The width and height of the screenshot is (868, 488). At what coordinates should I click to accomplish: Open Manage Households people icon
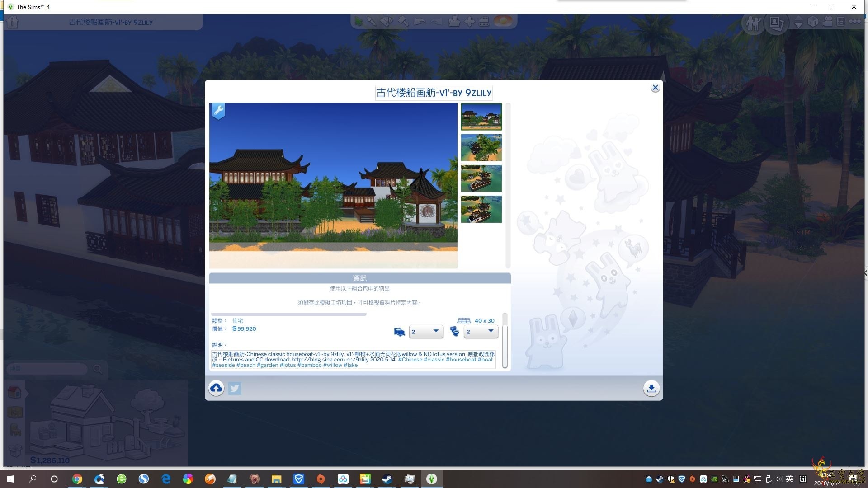click(x=754, y=23)
